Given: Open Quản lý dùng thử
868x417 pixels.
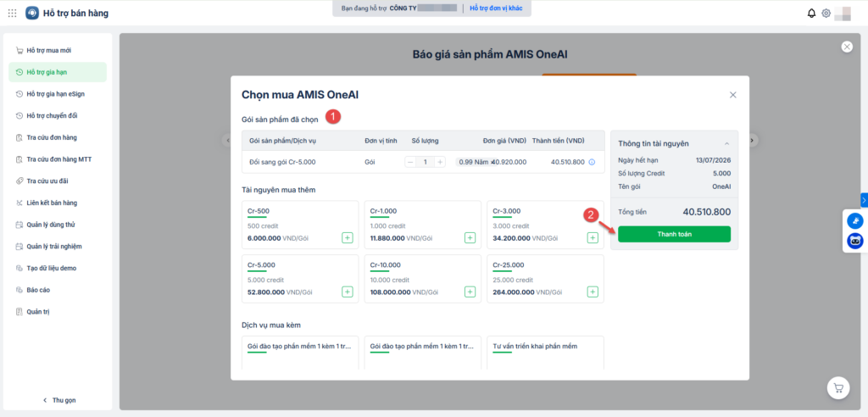Looking at the screenshot, I should 58,225.
